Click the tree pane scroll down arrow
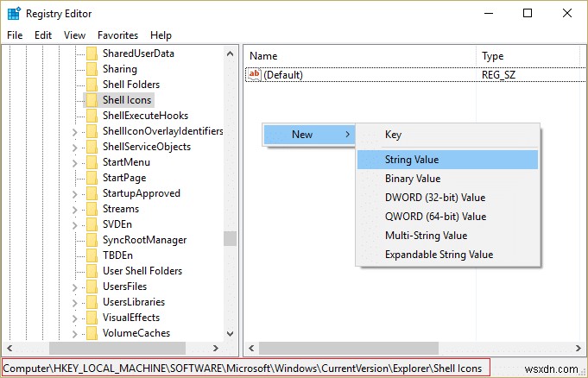This screenshot has height=378, width=588. tap(231, 333)
